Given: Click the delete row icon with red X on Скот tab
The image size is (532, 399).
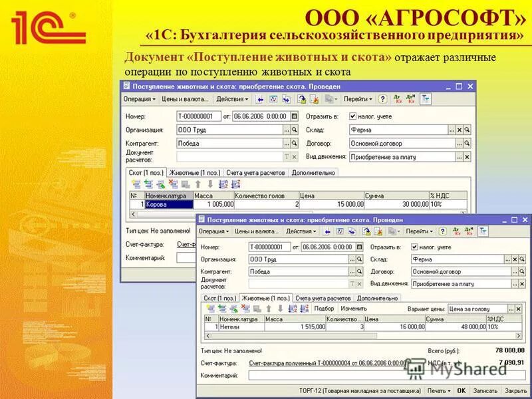Looking at the screenshot, I should click(174, 184).
